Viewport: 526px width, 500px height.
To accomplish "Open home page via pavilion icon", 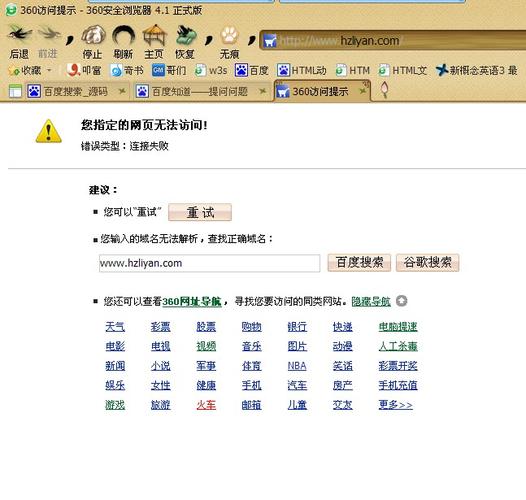I will coord(154,35).
